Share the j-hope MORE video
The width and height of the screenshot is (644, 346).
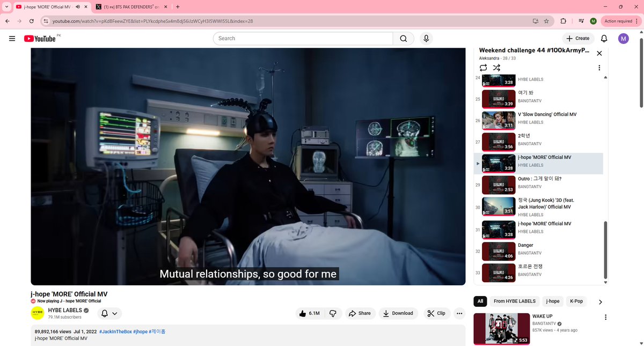359,313
